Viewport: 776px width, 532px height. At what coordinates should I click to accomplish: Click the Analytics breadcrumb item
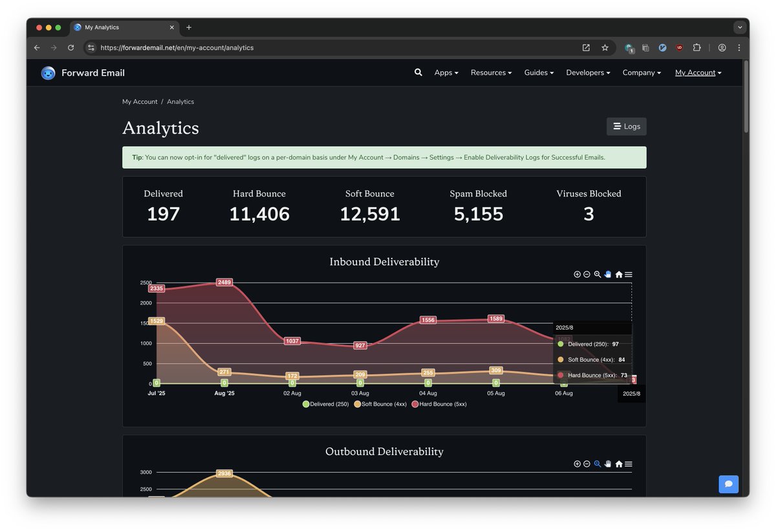(x=180, y=101)
